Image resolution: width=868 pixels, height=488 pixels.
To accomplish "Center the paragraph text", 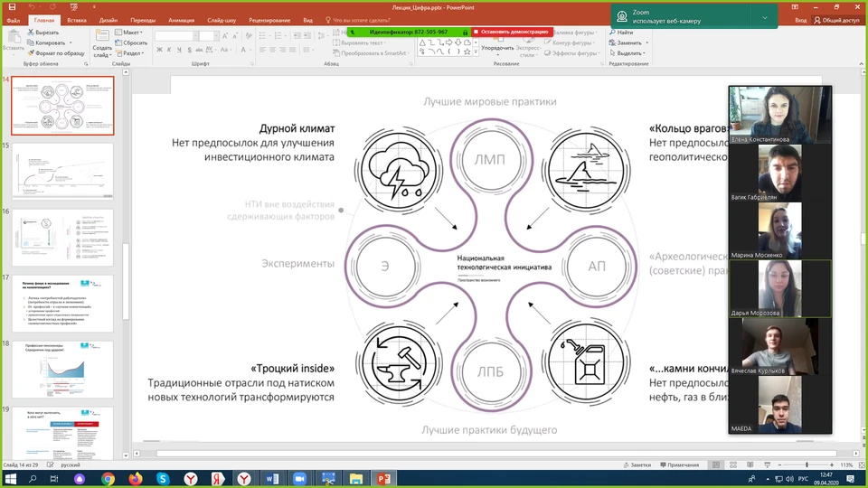I will tap(272, 50).
